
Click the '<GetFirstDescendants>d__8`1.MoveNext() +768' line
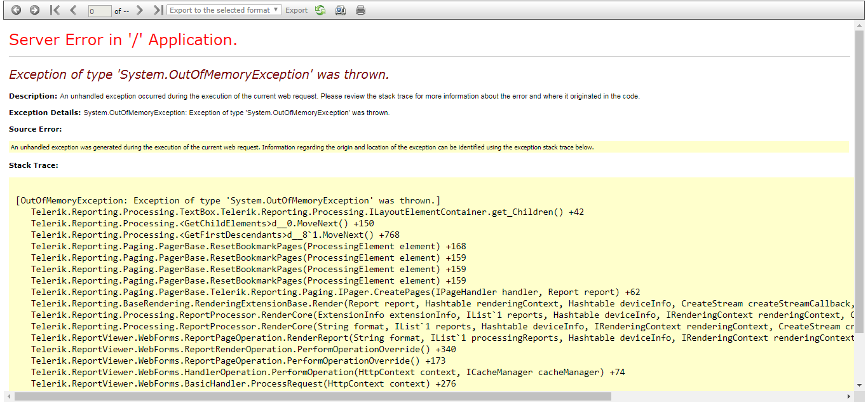coord(215,235)
